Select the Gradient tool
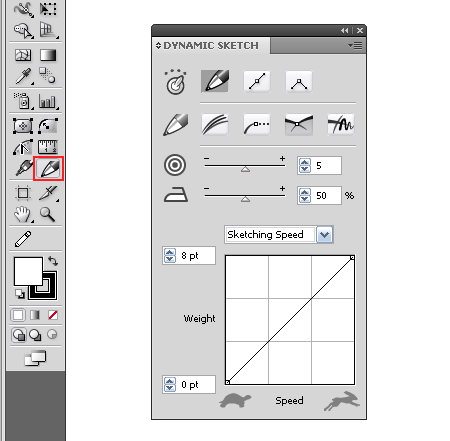This screenshot has width=450, height=441. click(x=48, y=55)
